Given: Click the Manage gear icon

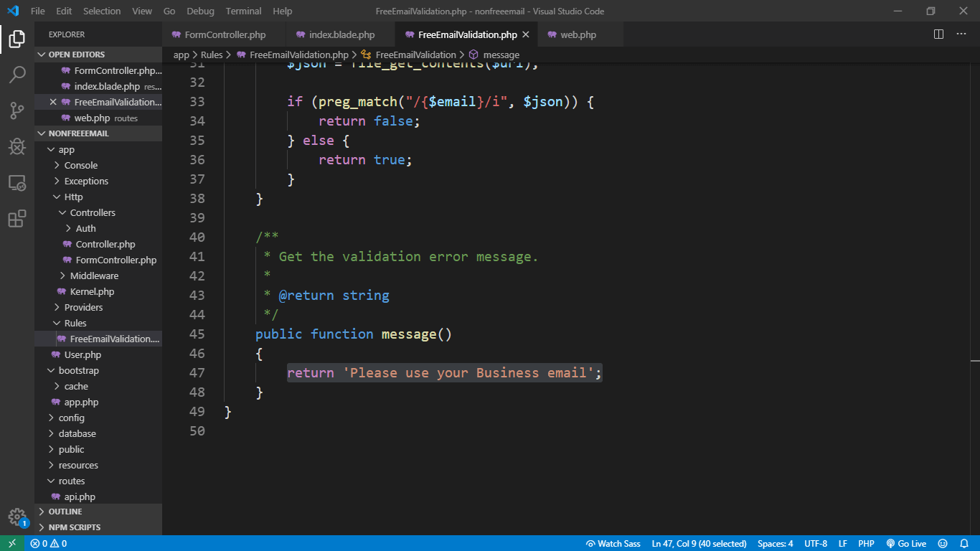Looking at the screenshot, I should [x=17, y=517].
